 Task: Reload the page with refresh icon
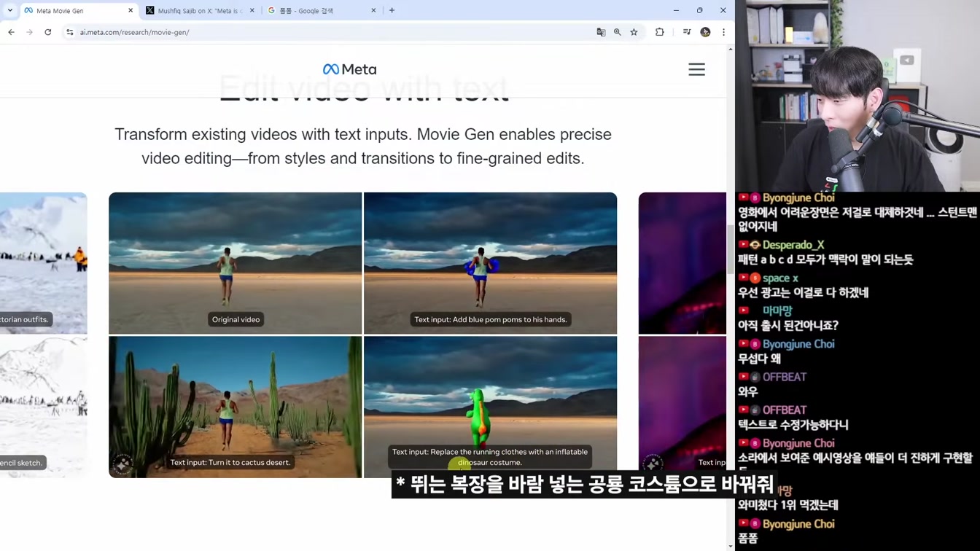pyautogui.click(x=48, y=32)
